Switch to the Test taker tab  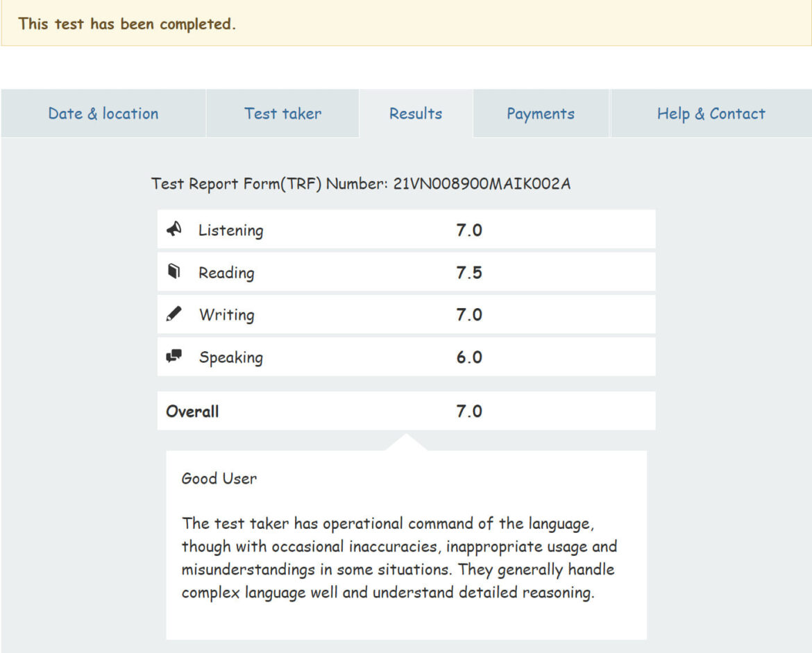coord(282,114)
